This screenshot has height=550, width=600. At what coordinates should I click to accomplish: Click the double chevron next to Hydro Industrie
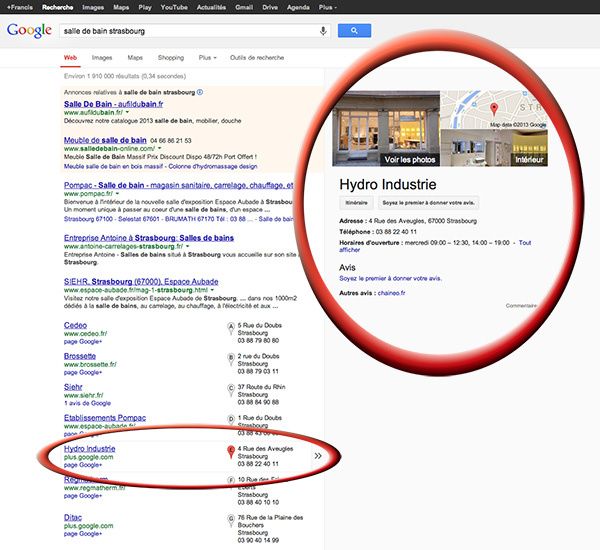pos(318,456)
